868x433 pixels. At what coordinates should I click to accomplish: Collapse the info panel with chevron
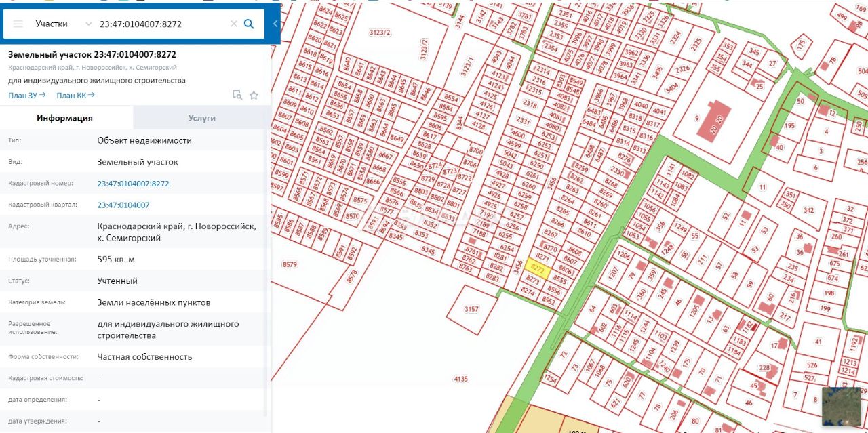pyautogui.click(x=275, y=24)
